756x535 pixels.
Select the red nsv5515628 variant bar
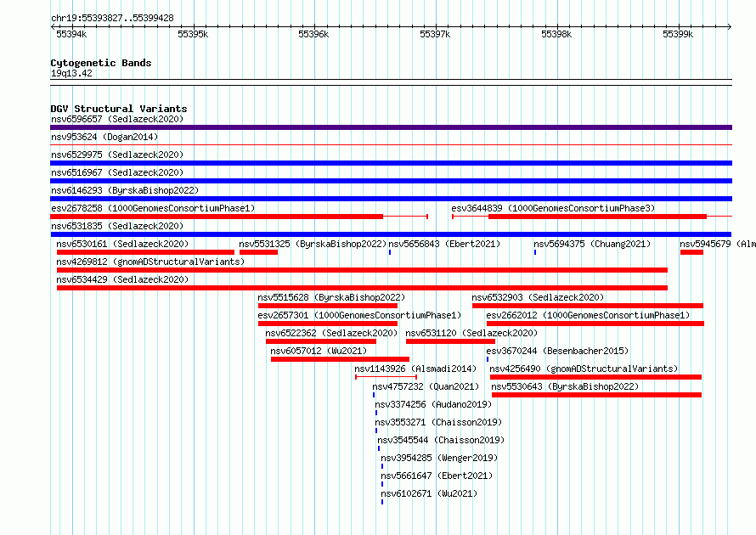point(328,306)
